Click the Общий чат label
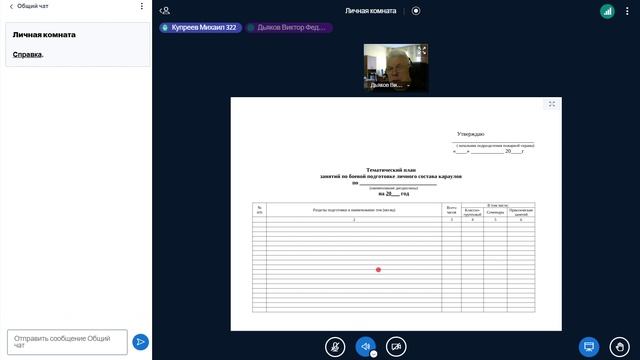 point(33,6)
